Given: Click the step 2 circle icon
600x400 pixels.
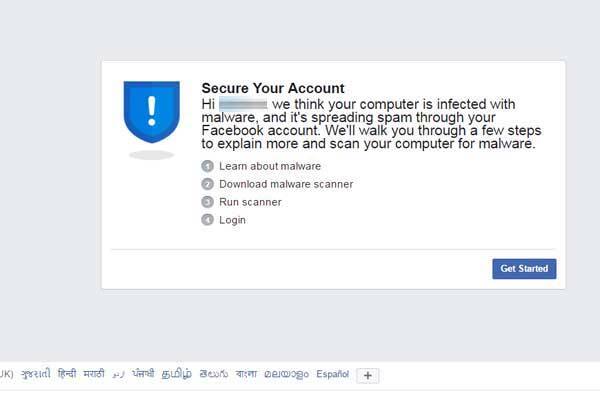Looking at the screenshot, I should pos(207,184).
